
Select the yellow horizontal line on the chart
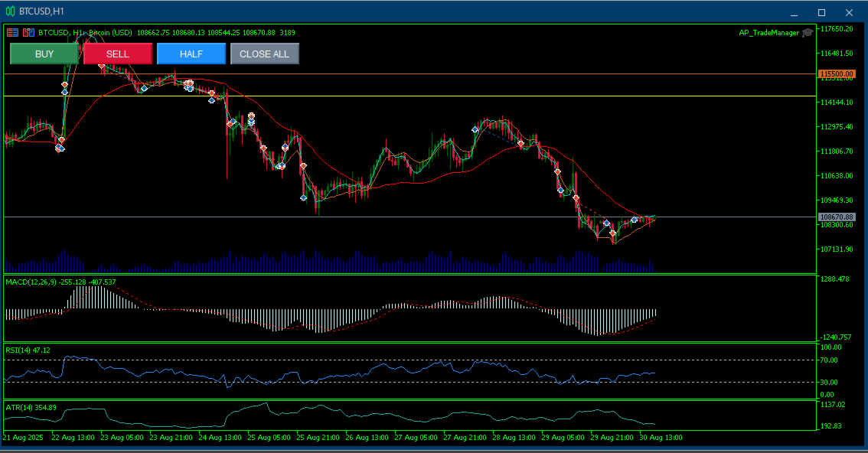tap(410, 96)
